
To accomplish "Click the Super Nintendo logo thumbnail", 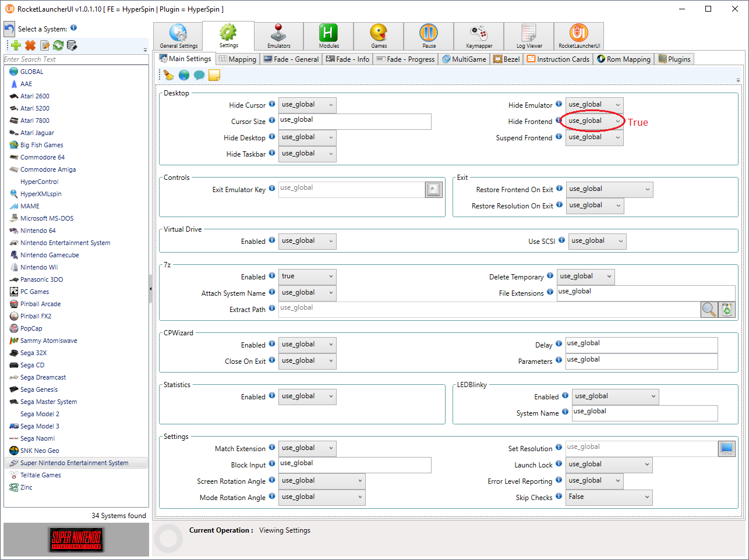I will point(76,539).
